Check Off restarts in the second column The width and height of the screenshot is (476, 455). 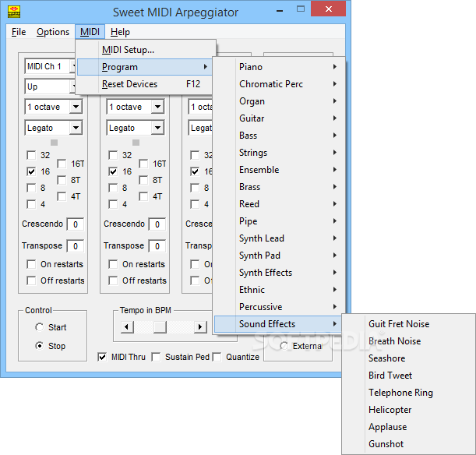click(x=113, y=280)
